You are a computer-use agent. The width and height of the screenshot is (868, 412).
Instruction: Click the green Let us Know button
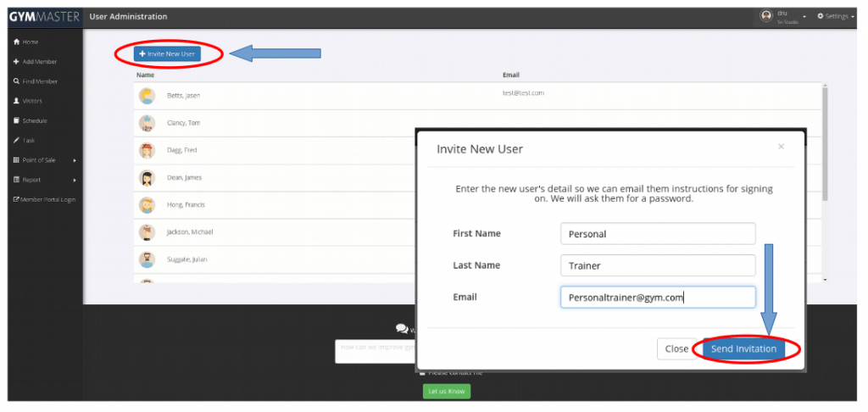tap(446, 391)
